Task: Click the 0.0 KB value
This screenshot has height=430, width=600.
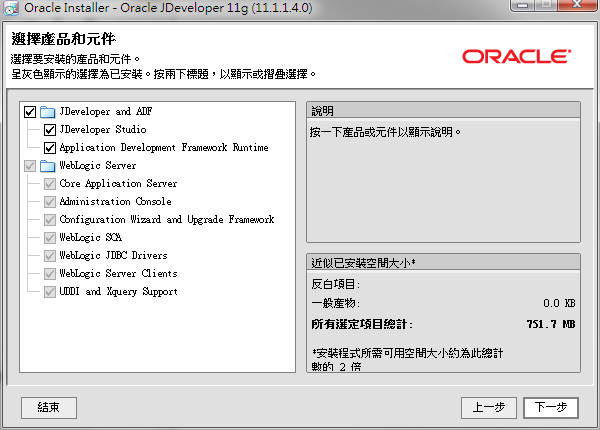Action: point(559,303)
